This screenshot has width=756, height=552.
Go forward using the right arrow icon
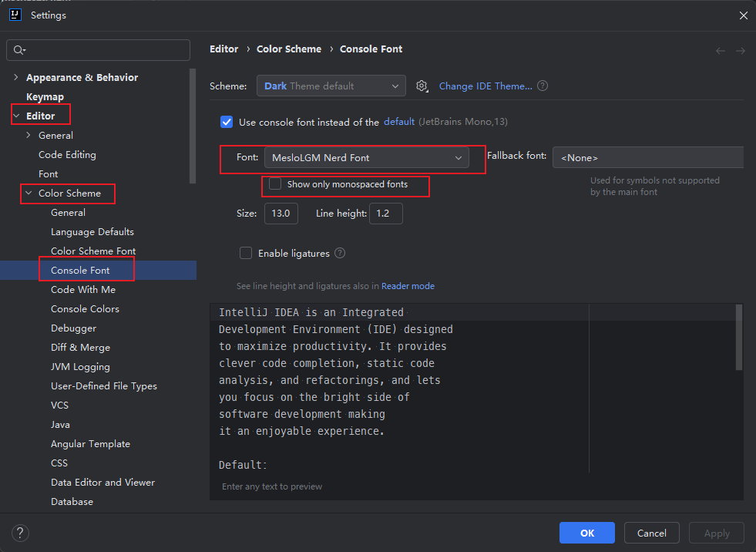pyautogui.click(x=740, y=51)
